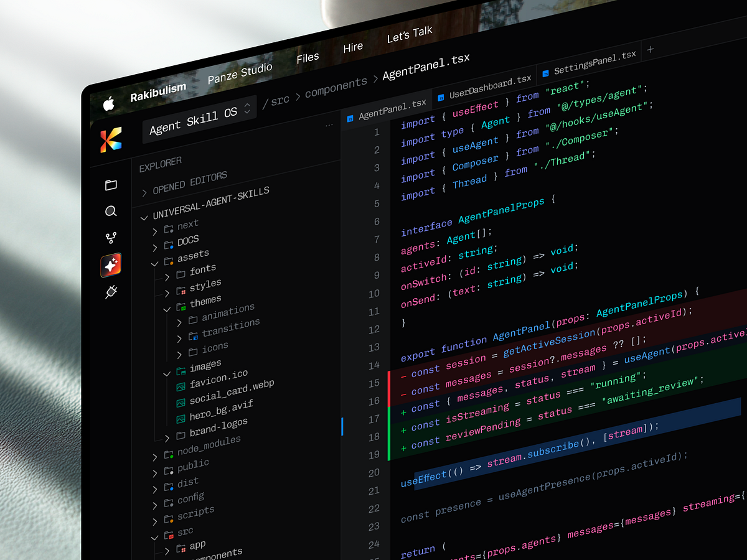Open the Apple menu
Image resolution: width=747 pixels, height=560 pixels.
coord(109,104)
